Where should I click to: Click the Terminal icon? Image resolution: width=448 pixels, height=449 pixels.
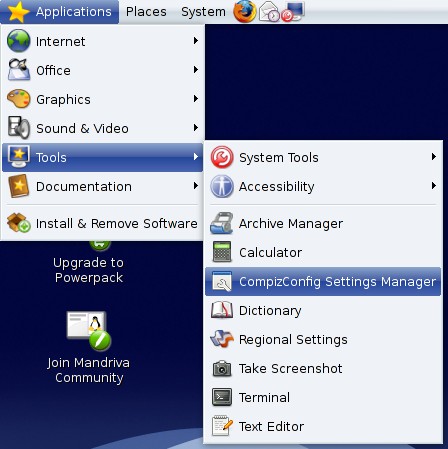pos(222,397)
